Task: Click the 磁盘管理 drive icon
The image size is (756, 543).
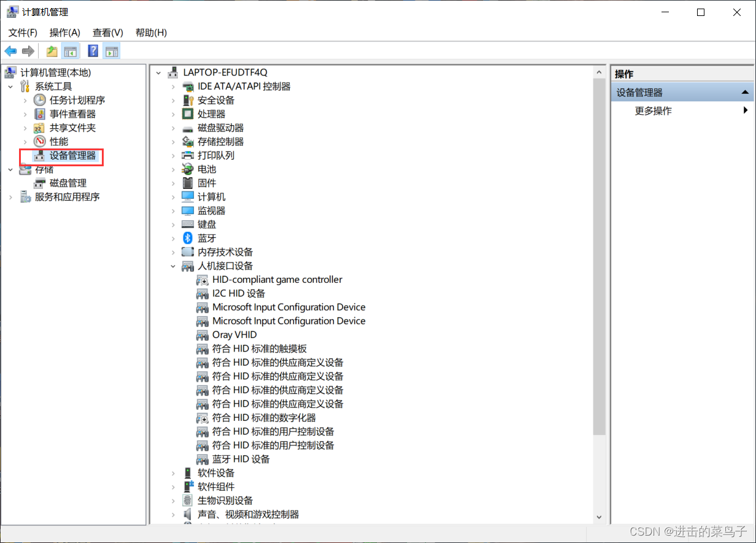Action: click(x=39, y=183)
